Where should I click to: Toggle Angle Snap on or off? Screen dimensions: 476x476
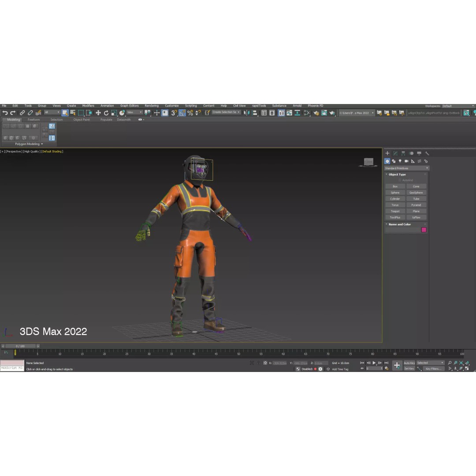(x=182, y=113)
